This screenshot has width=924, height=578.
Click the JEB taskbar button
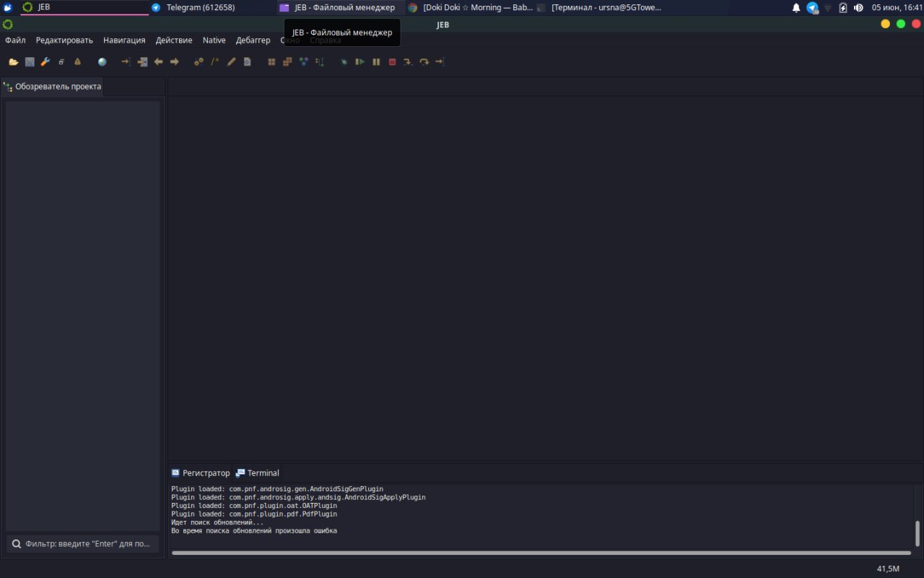pyautogui.click(x=84, y=7)
